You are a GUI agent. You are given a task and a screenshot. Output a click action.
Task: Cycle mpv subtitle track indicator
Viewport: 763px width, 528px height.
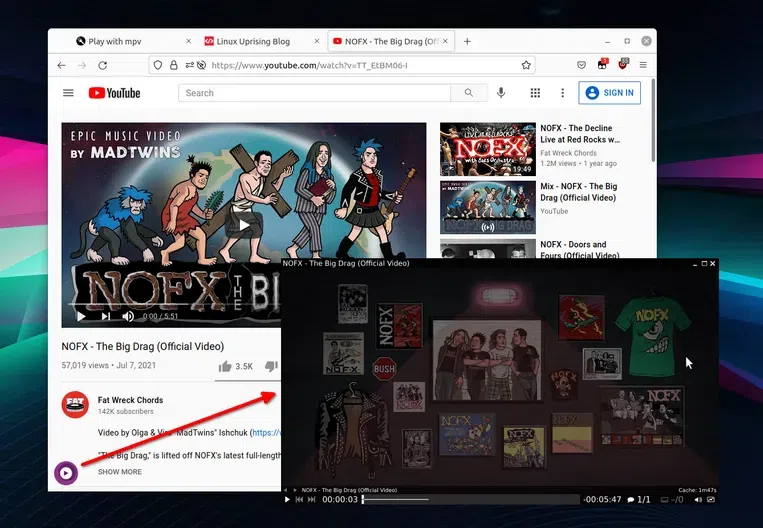(672, 500)
